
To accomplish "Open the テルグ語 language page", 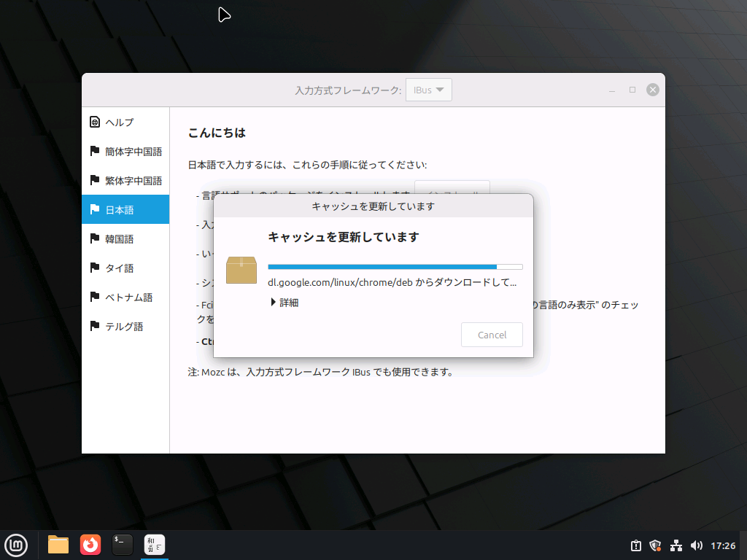I will [x=125, y=326].
